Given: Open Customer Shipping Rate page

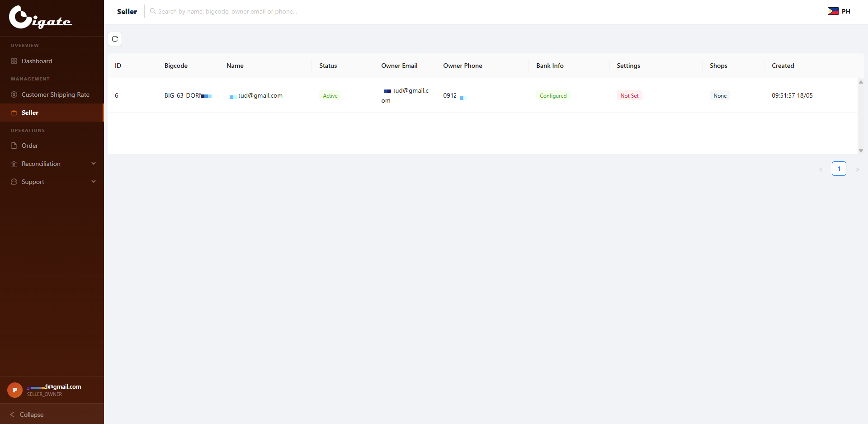Looking at the screenshot, I should pos(52,94).
